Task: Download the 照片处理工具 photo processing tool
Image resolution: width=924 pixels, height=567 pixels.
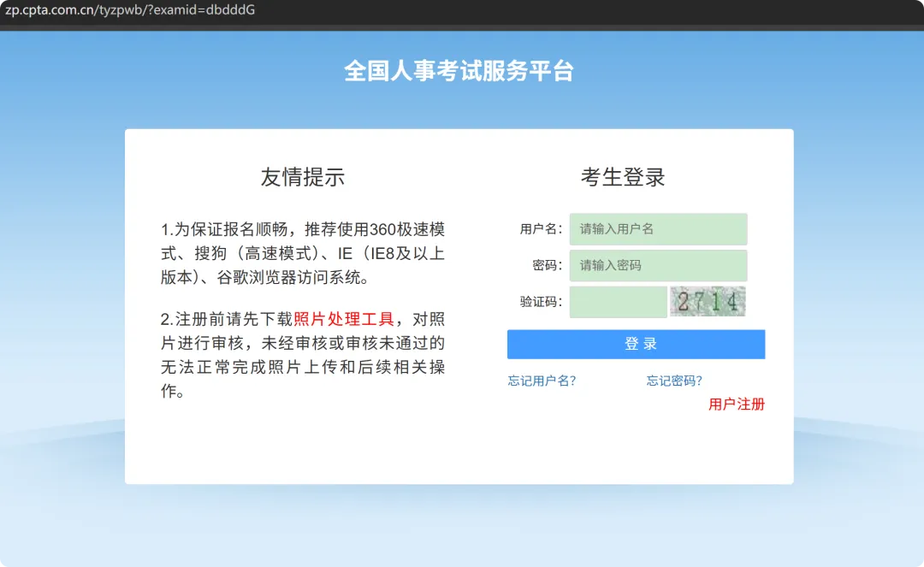Action: [346, 318]
